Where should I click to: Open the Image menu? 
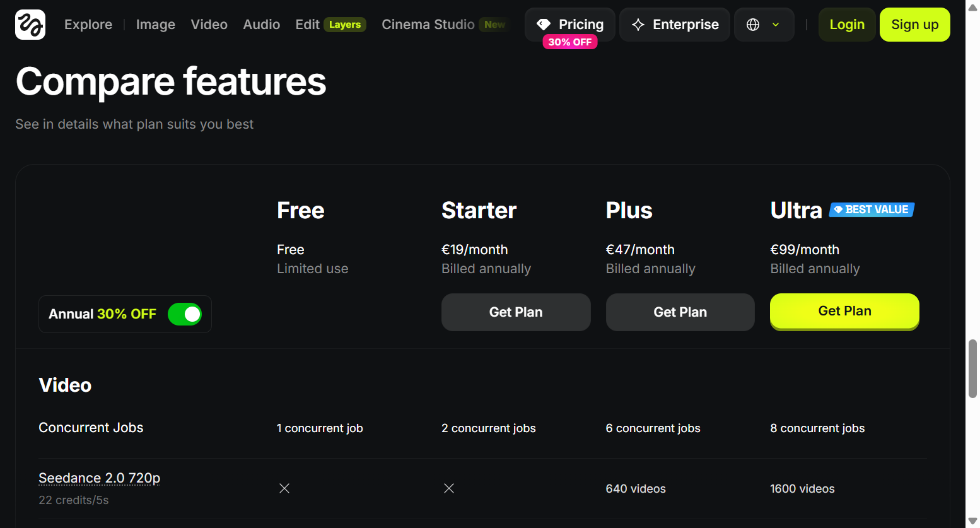[156, 25]
